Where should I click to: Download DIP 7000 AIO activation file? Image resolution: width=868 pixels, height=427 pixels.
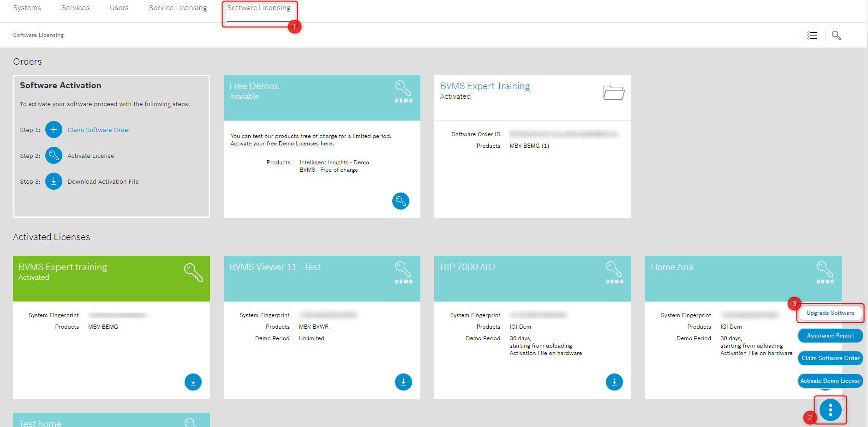[614, 382]
